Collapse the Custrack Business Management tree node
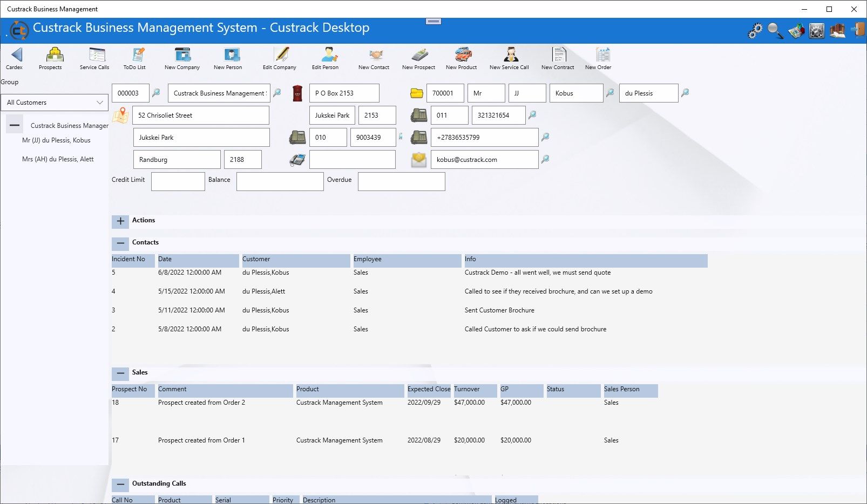867x504 pixels. point(15,125)
